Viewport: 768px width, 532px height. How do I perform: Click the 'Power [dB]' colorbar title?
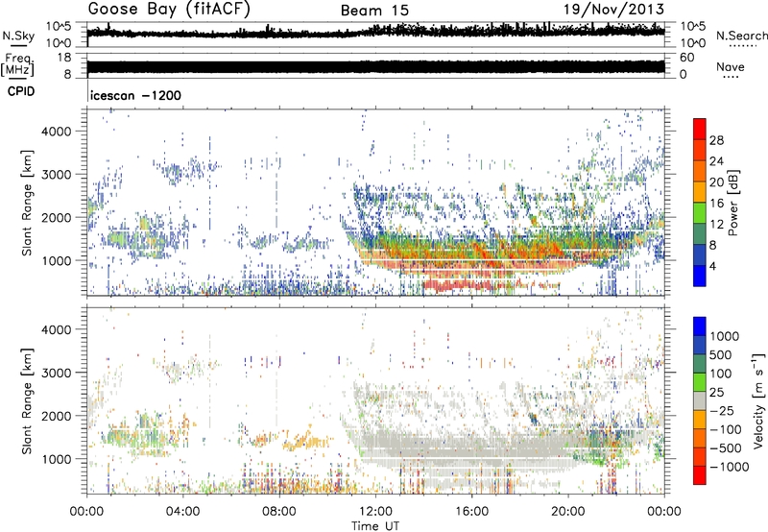(733, 203)
